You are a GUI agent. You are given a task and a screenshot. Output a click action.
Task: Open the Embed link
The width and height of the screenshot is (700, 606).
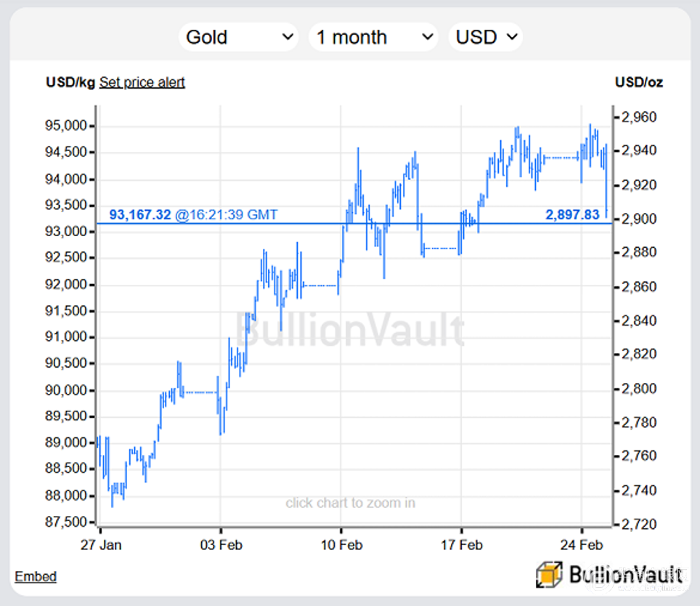click(x=36, y=576)
